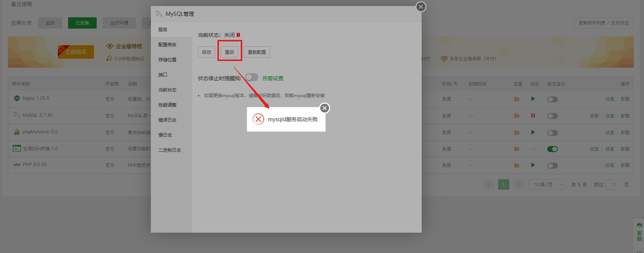Viewport: 644px width, 253px height.
Task: Click PHP green running status icon
Action: click(x=533, y=165)
